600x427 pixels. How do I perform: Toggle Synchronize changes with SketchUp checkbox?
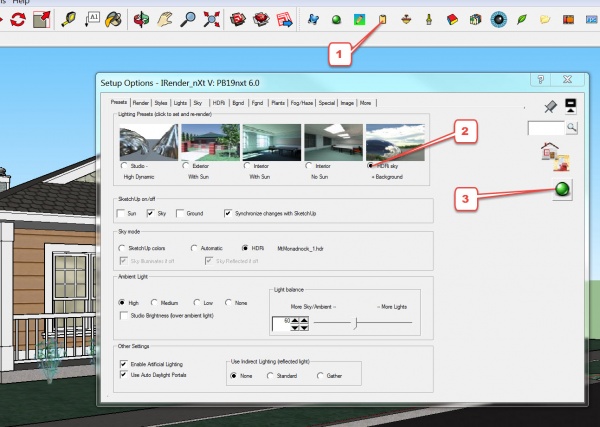(x=227, y=213)
